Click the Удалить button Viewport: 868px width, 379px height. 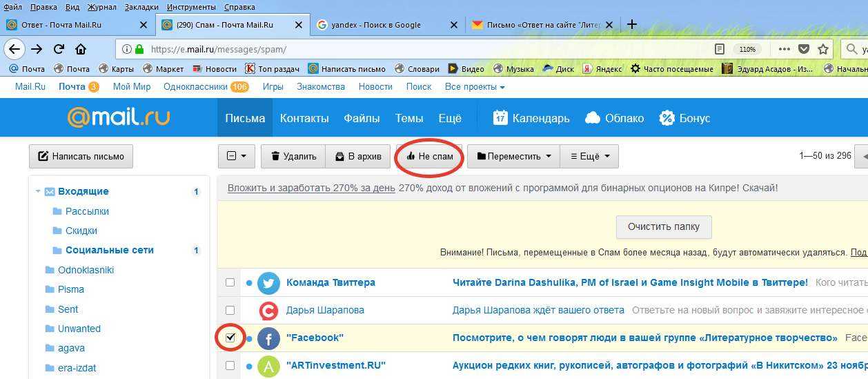pyautogui.click(x=293, y=156)
